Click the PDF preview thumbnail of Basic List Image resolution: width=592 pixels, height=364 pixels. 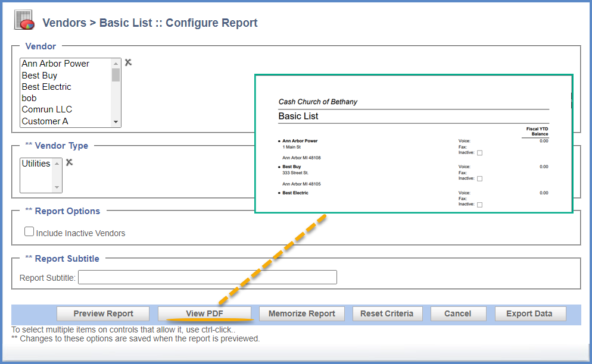(x=414, y=144)
